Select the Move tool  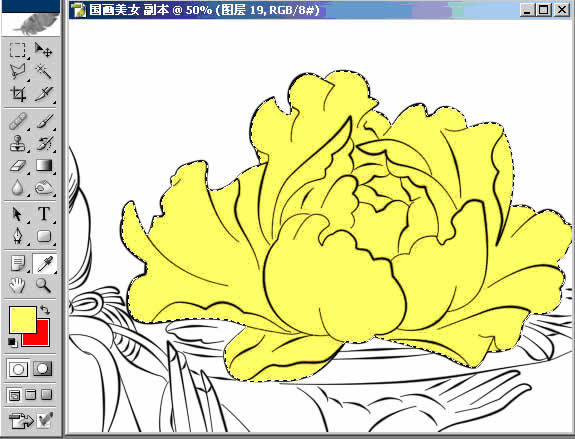point(44,50)
